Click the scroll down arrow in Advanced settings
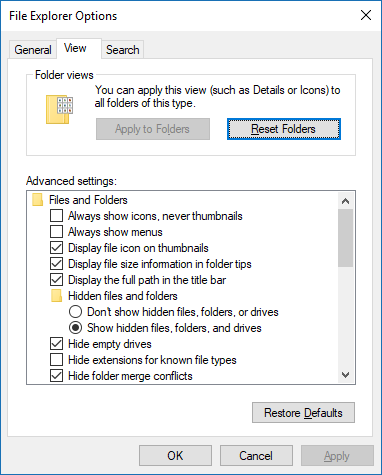The width and height of the screenshot is (382, 475). pyautogui.click(x=345, y=375)
